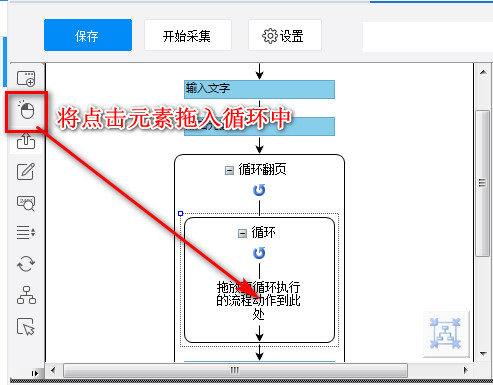Click the horizontal scrollbar right arrow
The height and width of the screenshot is (385, 493).
(x=466, y=370)
